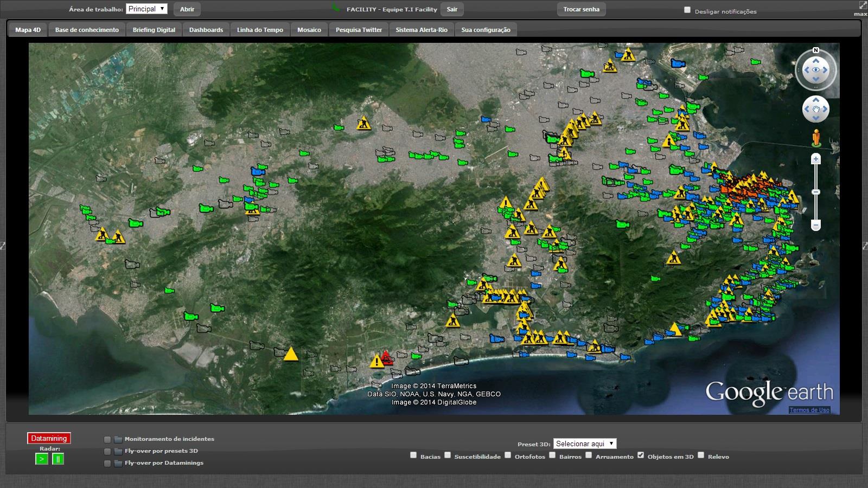Open the Linha do Tempo tab

(260, 30)
